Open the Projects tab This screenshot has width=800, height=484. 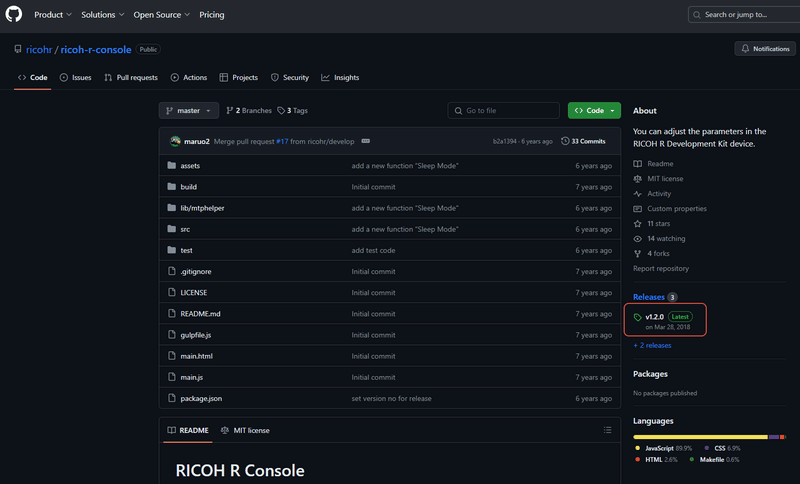pyautogui.click(x=239, y=78)
